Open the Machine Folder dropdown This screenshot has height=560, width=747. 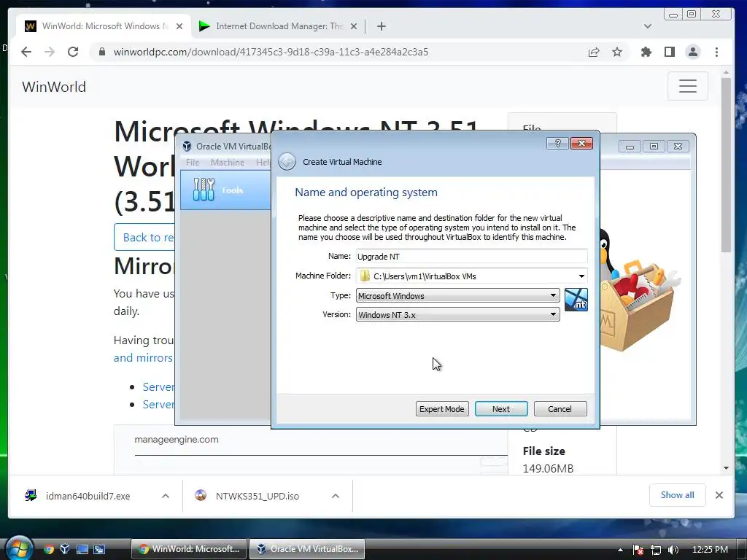[x=581, y=276]
